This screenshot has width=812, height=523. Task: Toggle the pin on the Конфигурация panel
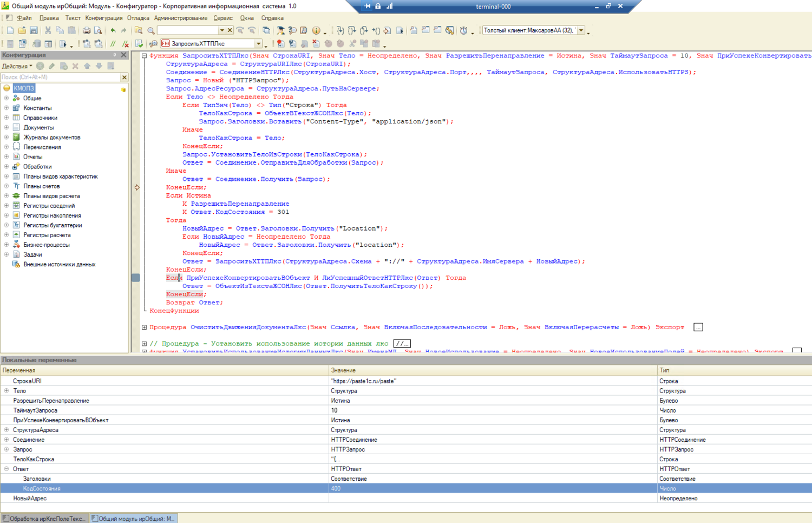point(115,55)
